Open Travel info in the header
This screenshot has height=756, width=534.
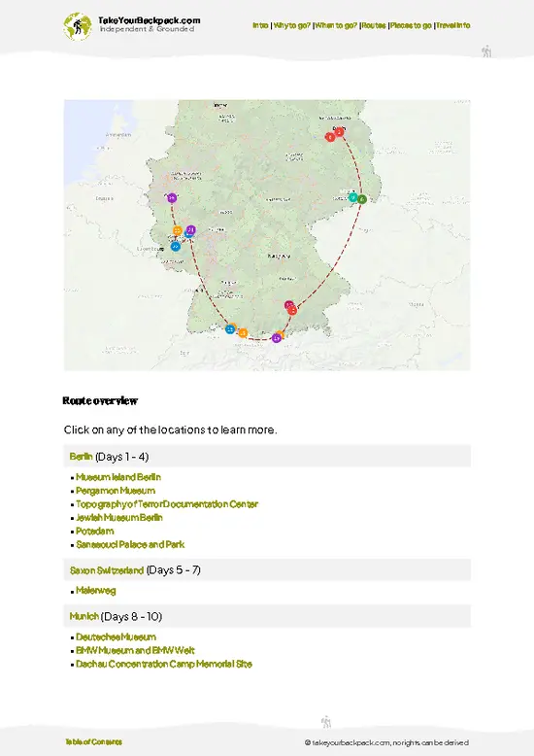453,25
